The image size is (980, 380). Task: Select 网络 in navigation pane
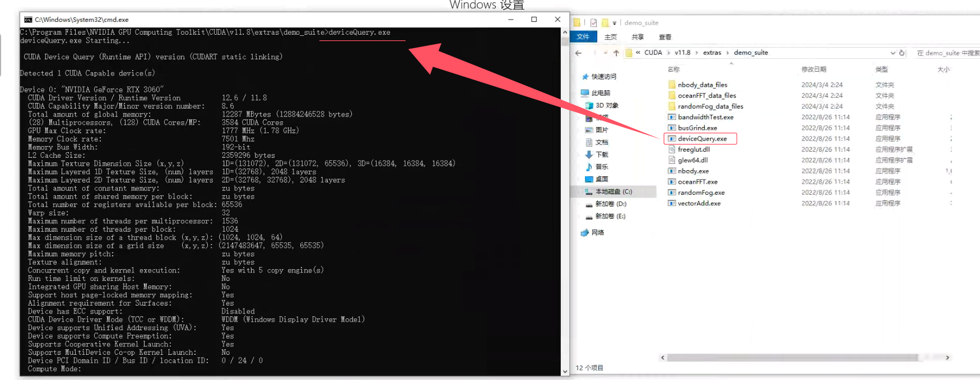[x=598, y=233]
